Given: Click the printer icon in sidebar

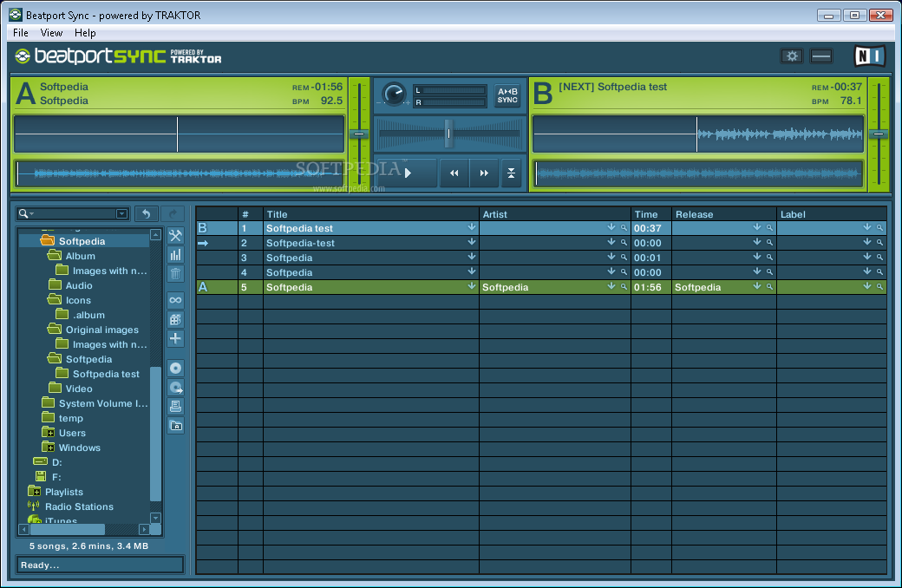Looking at the screenshot, I should (175, 406).
